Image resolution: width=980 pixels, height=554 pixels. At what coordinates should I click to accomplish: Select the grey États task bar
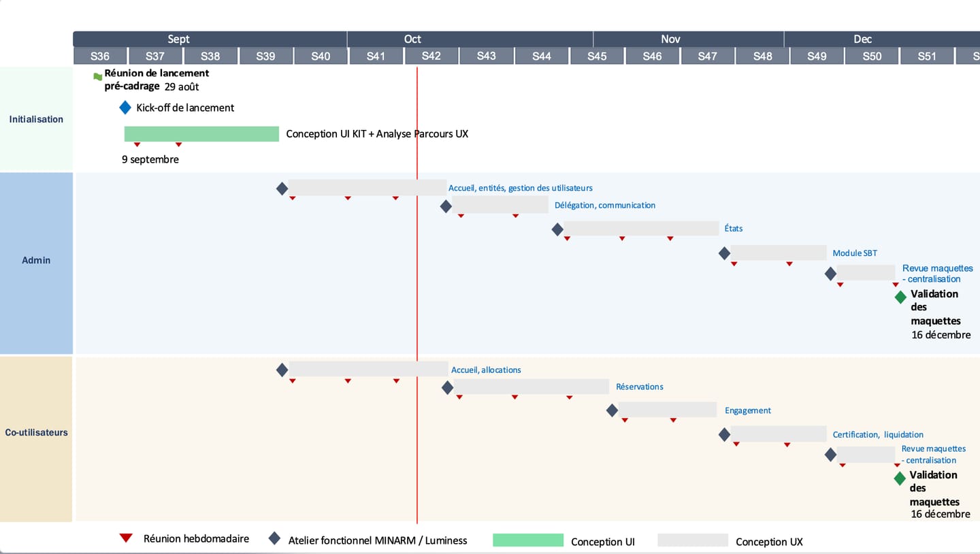[x=641, y=228]
